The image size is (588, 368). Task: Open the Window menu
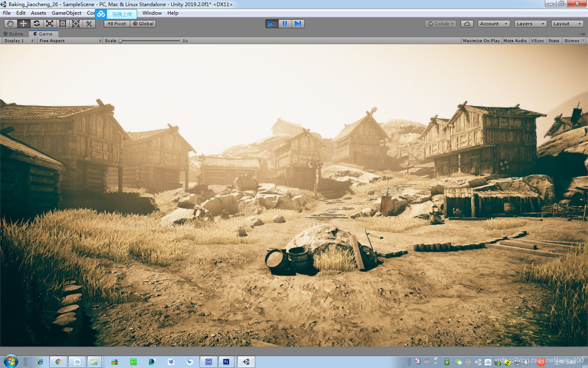(x=152, y=13)
